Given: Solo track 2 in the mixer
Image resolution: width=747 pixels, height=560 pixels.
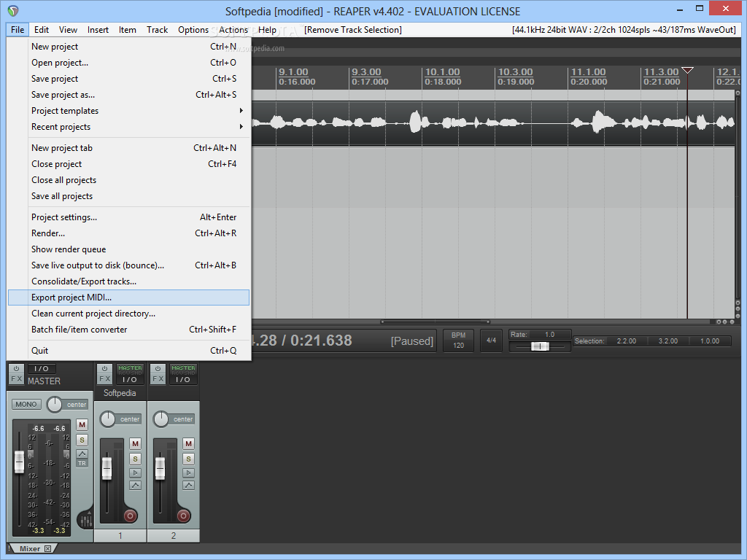Looking at the screenshot, I should click(x=189, y=459).
